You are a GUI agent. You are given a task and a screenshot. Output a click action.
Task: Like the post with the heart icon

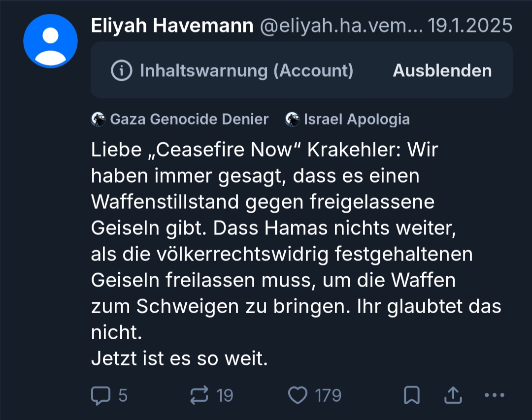(297, 395)
